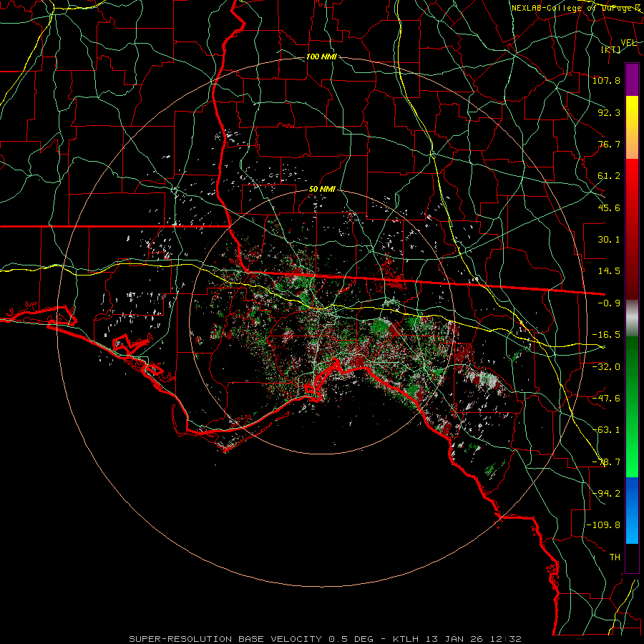Screen dimensions: 644x644
Task: Click the [KT] units label
Action: click(611, 49)
